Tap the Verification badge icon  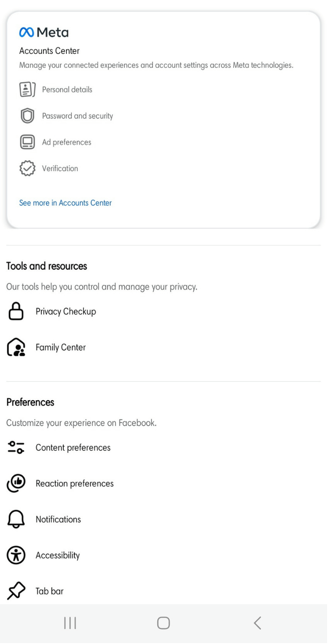click(x=27, y=169)
